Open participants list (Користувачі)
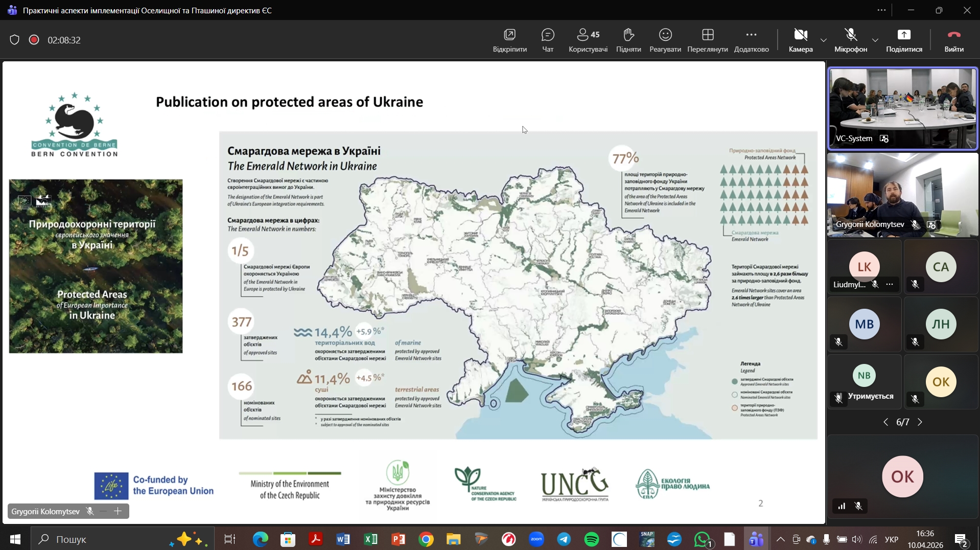 (588, 40)
